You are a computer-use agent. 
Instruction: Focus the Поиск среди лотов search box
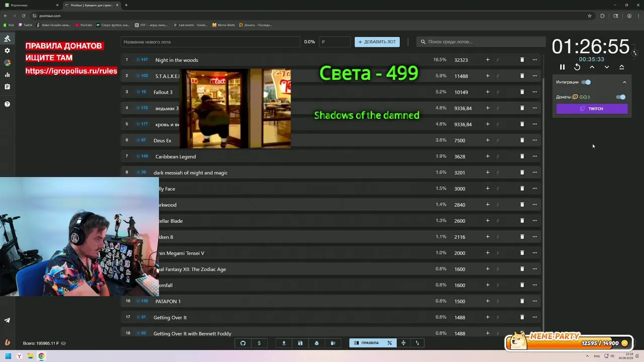tap(480, 42)
